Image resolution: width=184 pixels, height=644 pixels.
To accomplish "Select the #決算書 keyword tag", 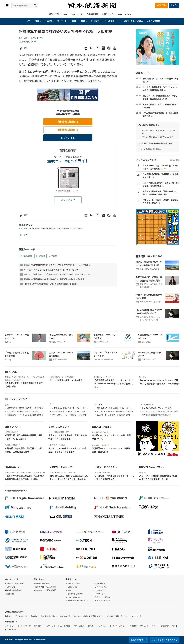I will click(53, 256).
